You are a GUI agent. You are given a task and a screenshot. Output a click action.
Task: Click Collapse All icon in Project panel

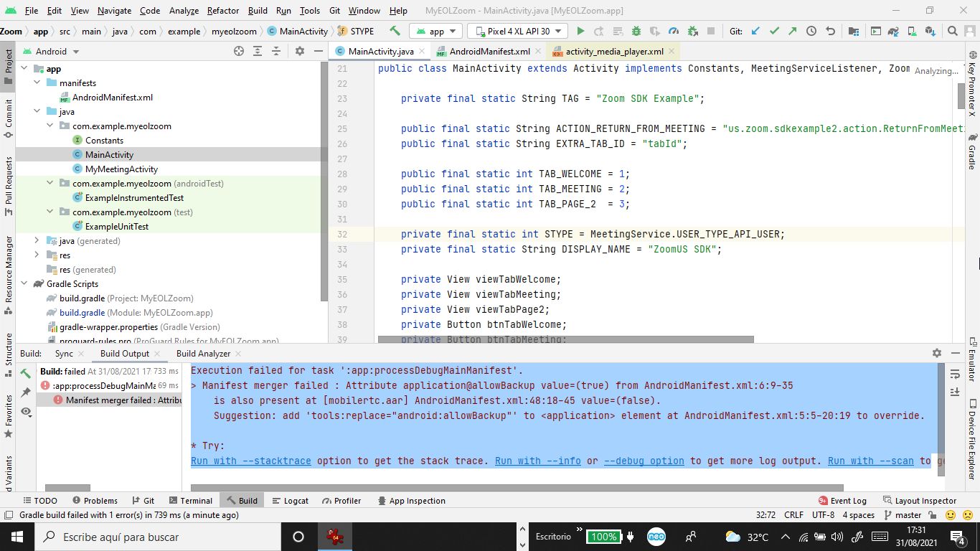(x=278, y=51)
